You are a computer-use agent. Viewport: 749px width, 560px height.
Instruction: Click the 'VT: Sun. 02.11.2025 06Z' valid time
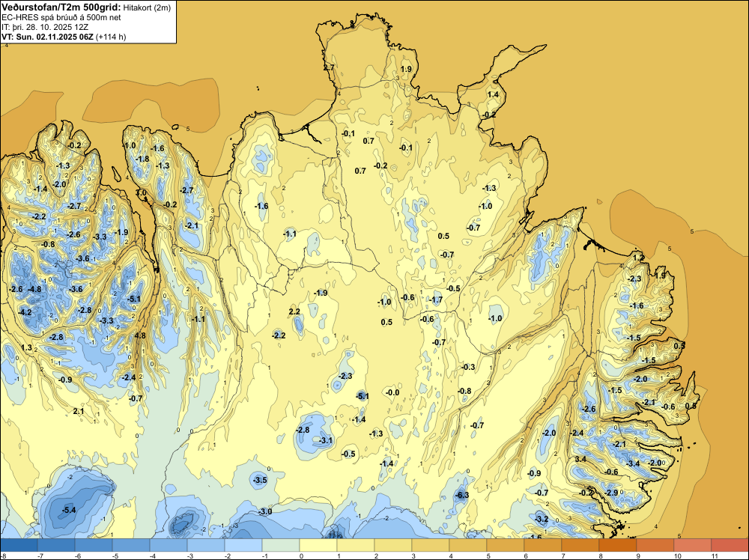[48, 37]
